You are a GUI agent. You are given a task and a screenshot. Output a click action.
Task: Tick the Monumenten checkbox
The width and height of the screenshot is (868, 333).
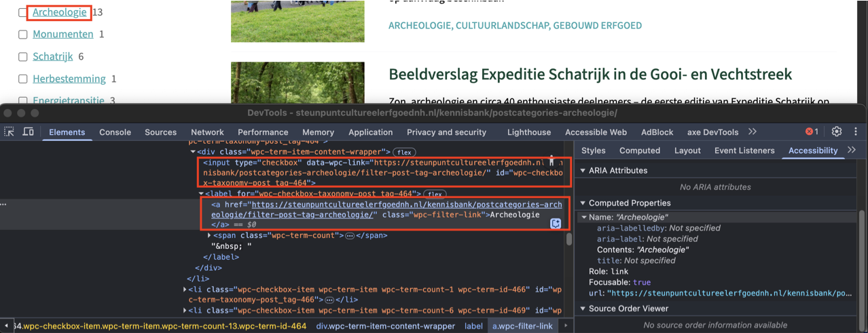coord(22,35)
